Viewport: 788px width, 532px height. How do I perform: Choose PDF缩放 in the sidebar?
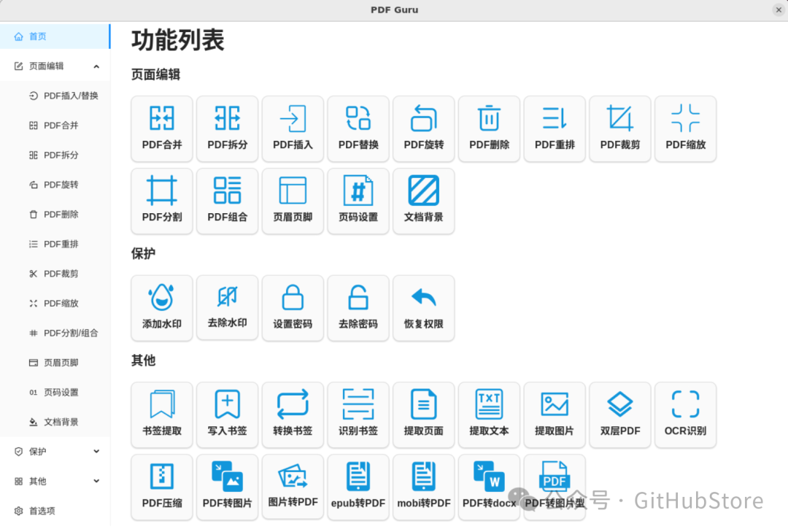click(55, 303)
